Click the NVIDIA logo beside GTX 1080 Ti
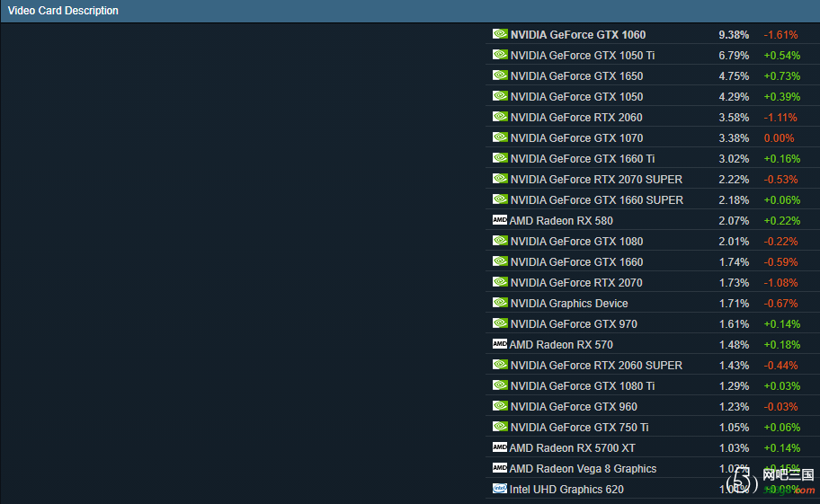Screen dimensions: 820x504 500,385
